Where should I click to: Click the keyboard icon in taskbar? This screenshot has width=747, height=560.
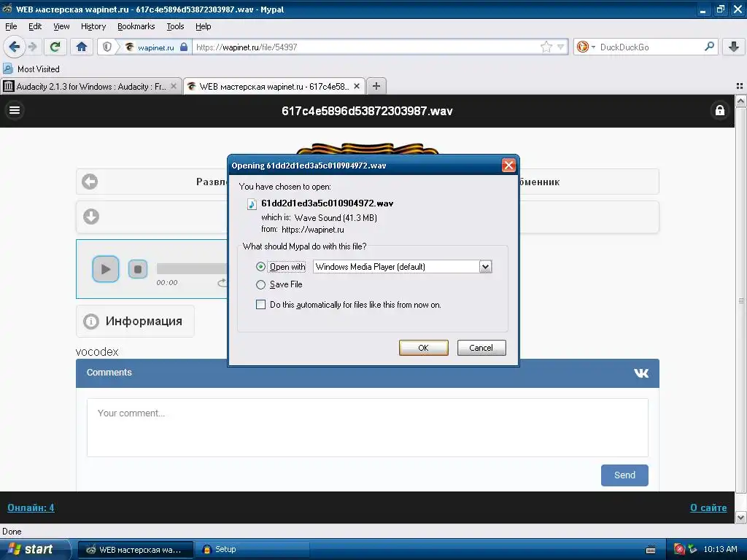tap(651, 550)
